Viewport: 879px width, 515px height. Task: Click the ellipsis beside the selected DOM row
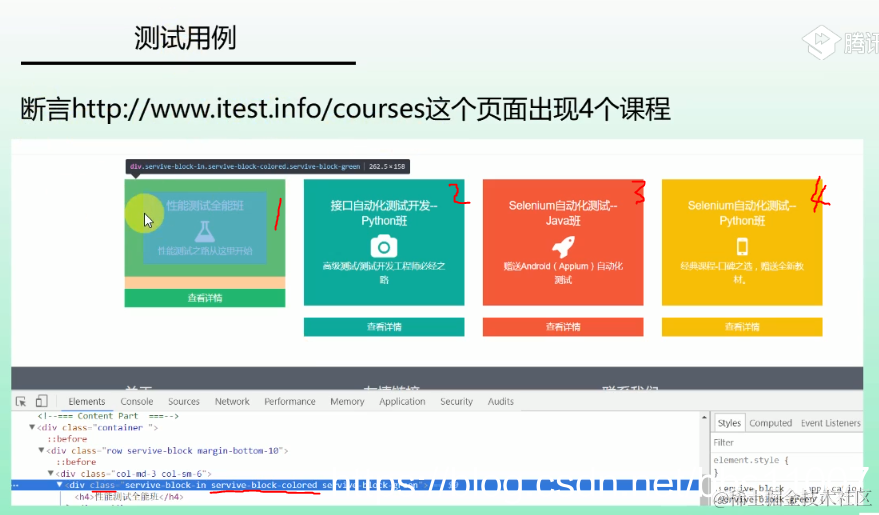coord(16,485)
